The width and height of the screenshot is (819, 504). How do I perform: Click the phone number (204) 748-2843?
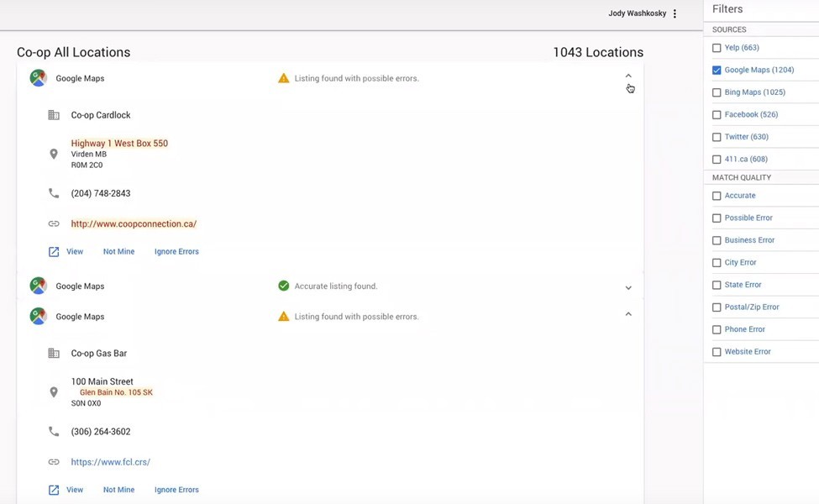(x=101, y=193)
